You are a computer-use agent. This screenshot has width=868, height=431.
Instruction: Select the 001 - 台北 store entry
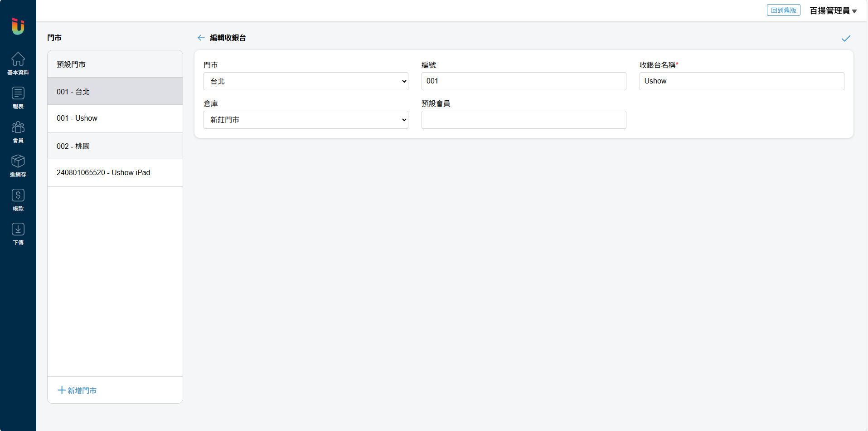pyautogui.click(x=115, y=92)
